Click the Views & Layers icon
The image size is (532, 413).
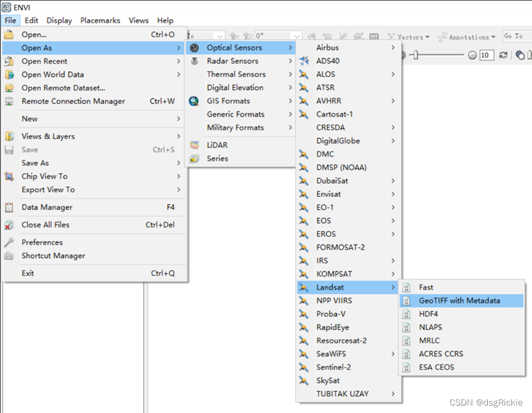click(9, 136)
